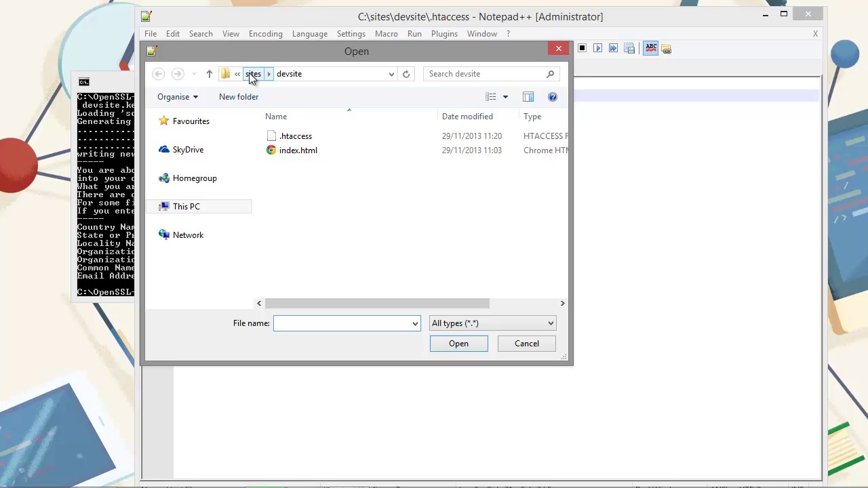Image resolution: width=868 pixels, height=488 pixels.
Task: Click the New folder button
Action: pyautogui.click(x=239, y=97)
